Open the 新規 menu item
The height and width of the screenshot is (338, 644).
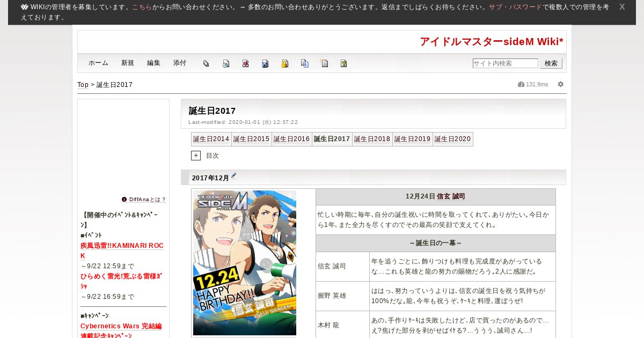click(128, 63)
